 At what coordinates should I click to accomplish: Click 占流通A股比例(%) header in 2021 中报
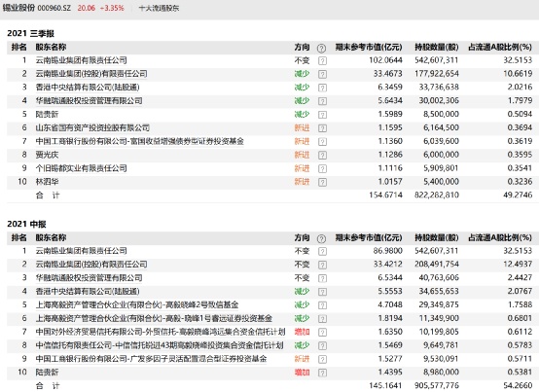point(500,237)
